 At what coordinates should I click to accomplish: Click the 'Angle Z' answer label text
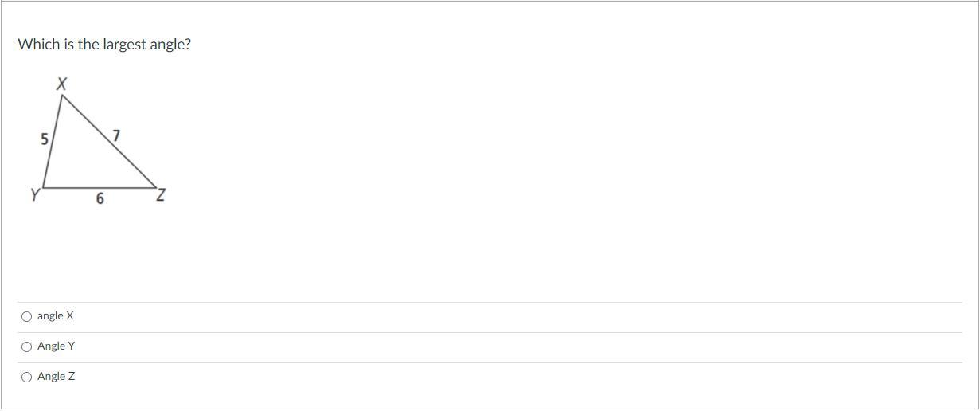[56, 377]
